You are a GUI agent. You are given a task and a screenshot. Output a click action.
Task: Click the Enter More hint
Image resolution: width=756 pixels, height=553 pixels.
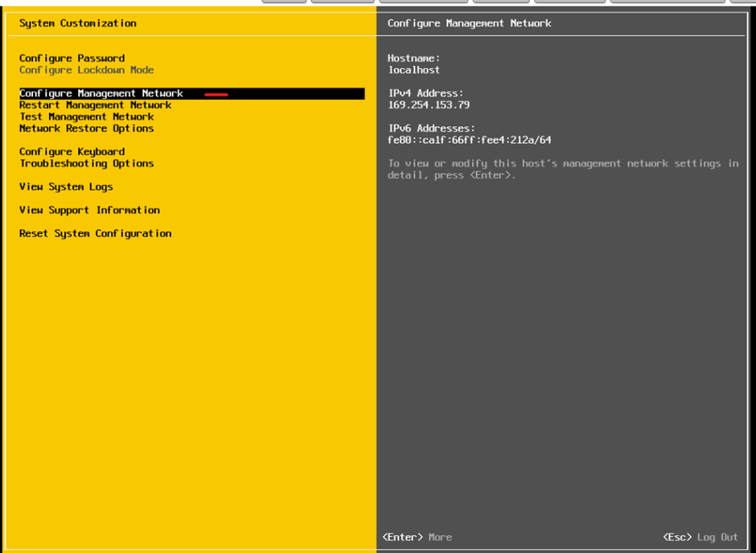pos(417,537)
